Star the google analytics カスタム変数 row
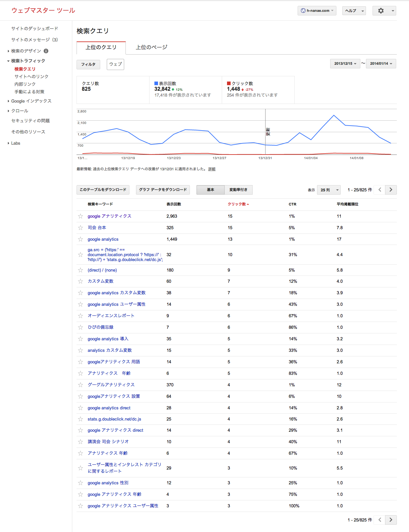The width and height of the screenshot is (409, 532). pyautogui.click(x=80, y=293)
